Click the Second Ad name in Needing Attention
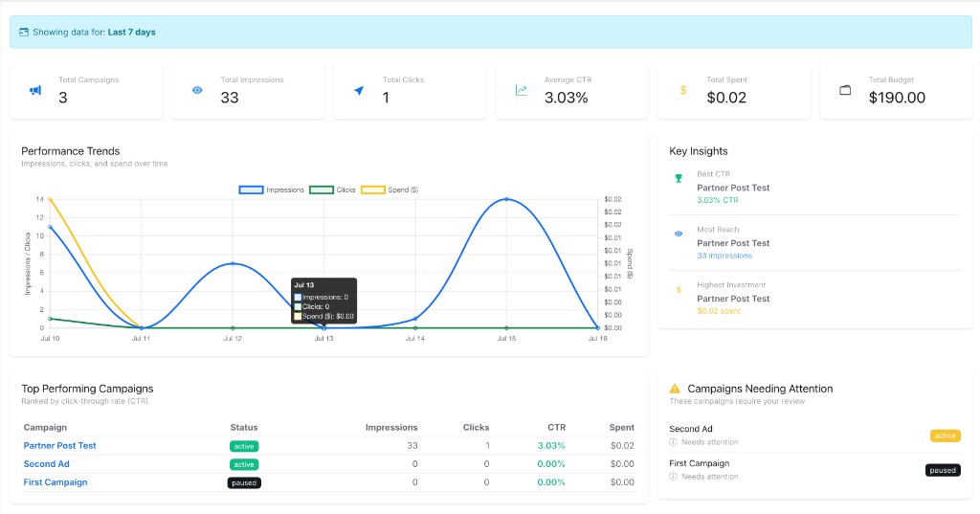 coord(691,429)
